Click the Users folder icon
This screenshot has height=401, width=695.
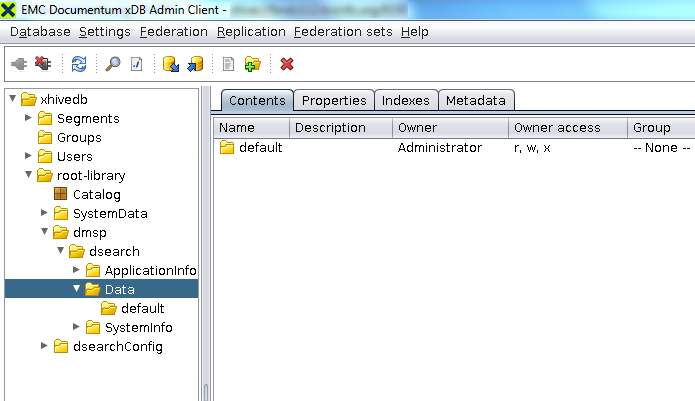[x=45, y=156]
